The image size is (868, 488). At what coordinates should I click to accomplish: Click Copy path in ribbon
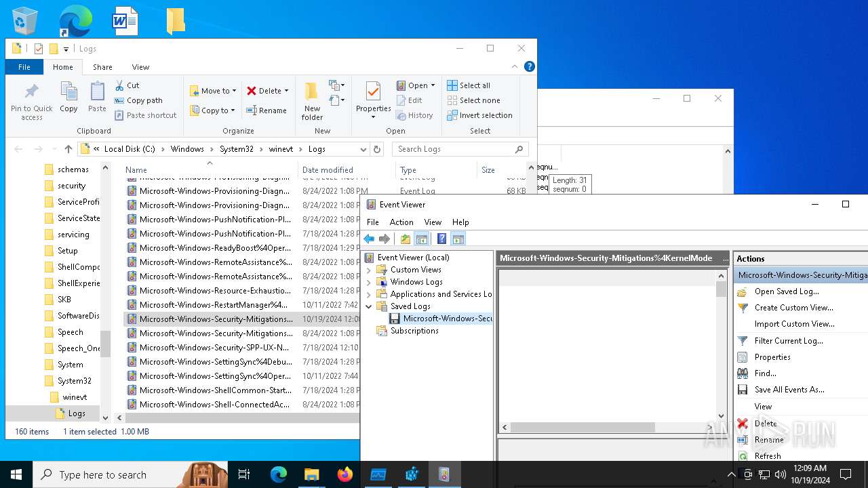(x=139, y=100)
